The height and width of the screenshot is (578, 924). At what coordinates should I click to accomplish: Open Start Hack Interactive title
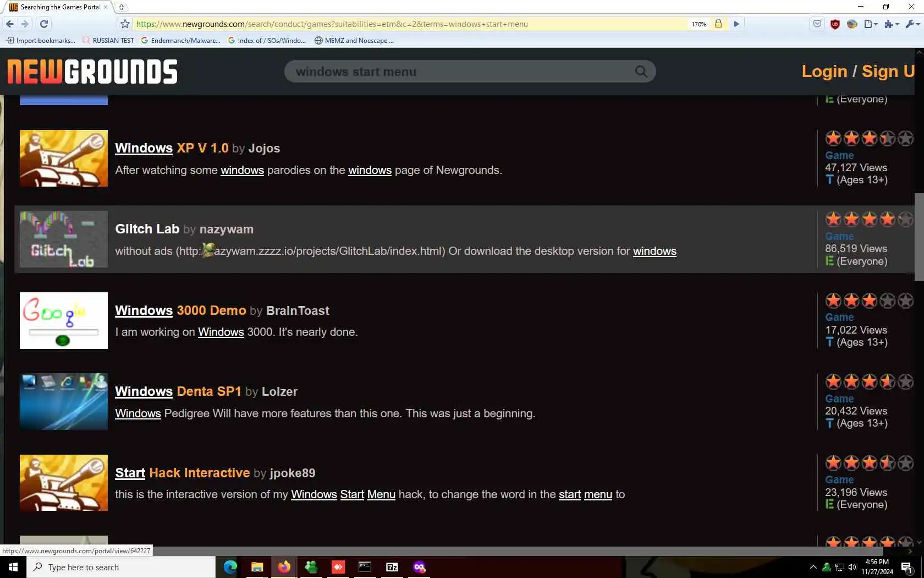click(183, 473)
